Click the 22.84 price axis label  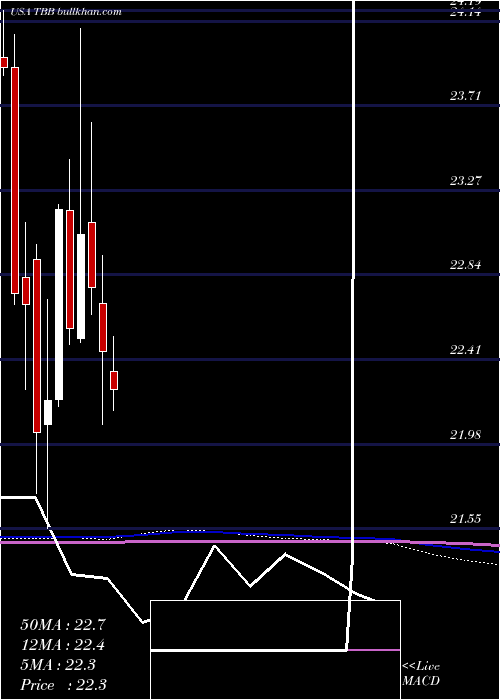pyautogui.click(x=465, y=265)
